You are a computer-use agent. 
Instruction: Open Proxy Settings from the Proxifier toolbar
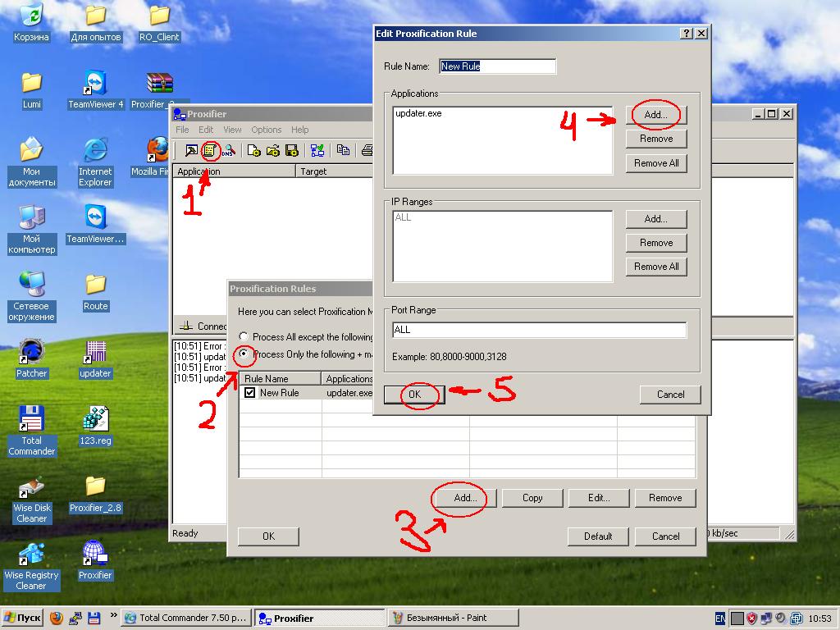(x=190, y=150)
